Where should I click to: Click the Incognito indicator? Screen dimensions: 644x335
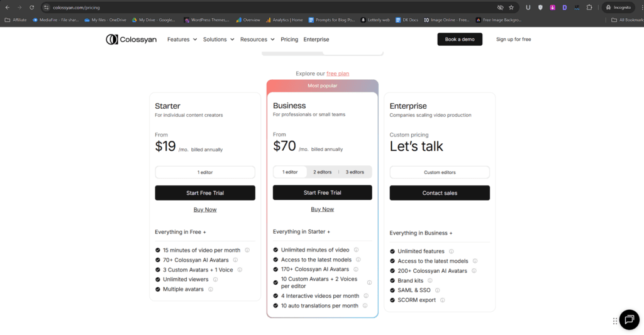pyautogui.click(x=619, y=8)
